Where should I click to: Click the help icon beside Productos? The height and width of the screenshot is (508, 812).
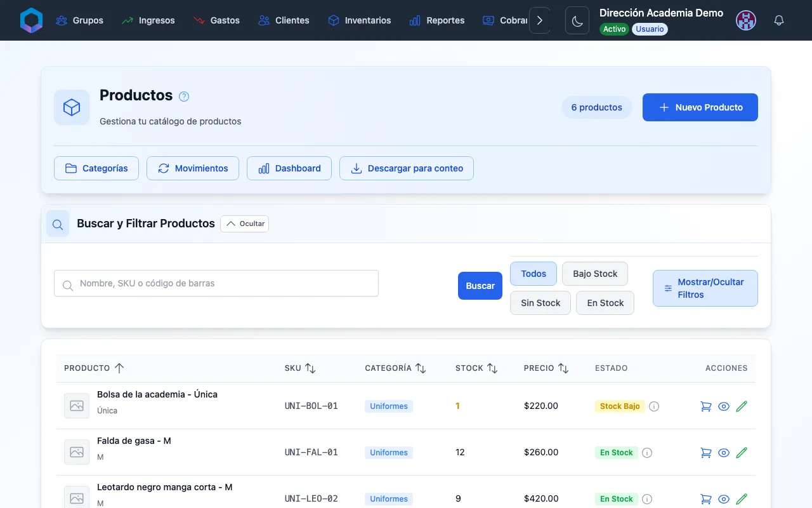(184, 97)
